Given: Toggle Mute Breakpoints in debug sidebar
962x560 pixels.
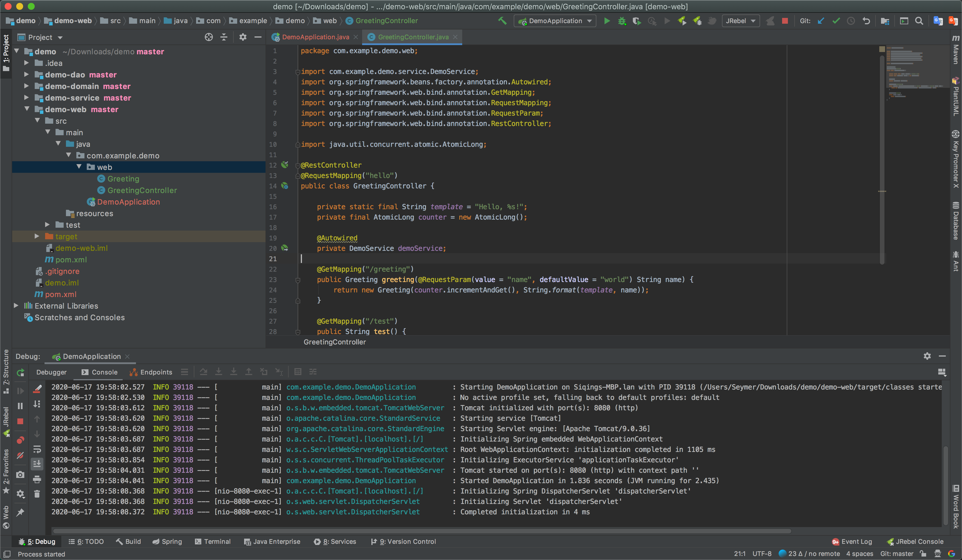Looking at the screenshot, I should pyautogui.click(x=21, y=455).
